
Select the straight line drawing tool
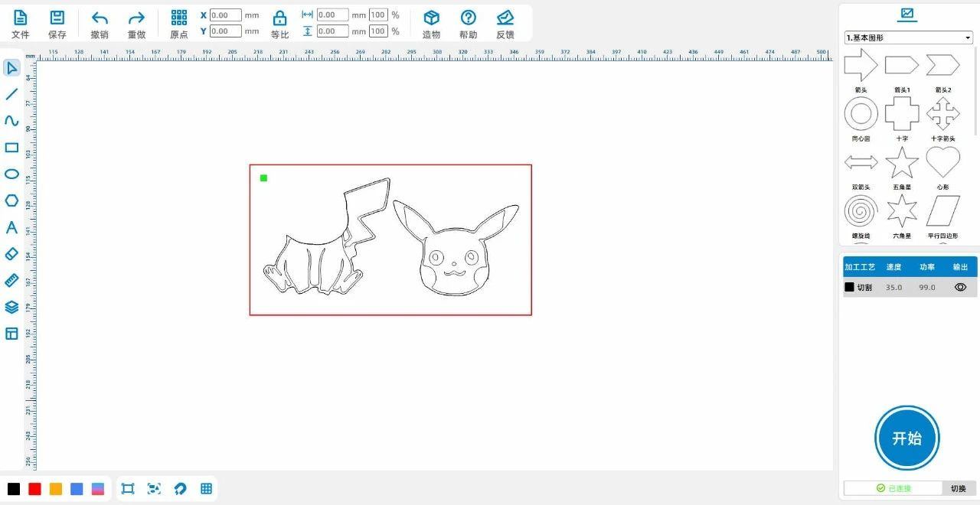pyautogui.click(x=11, y=95)
